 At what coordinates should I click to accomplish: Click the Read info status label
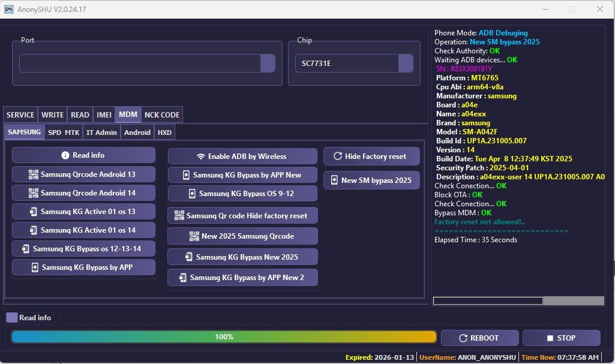35,318
